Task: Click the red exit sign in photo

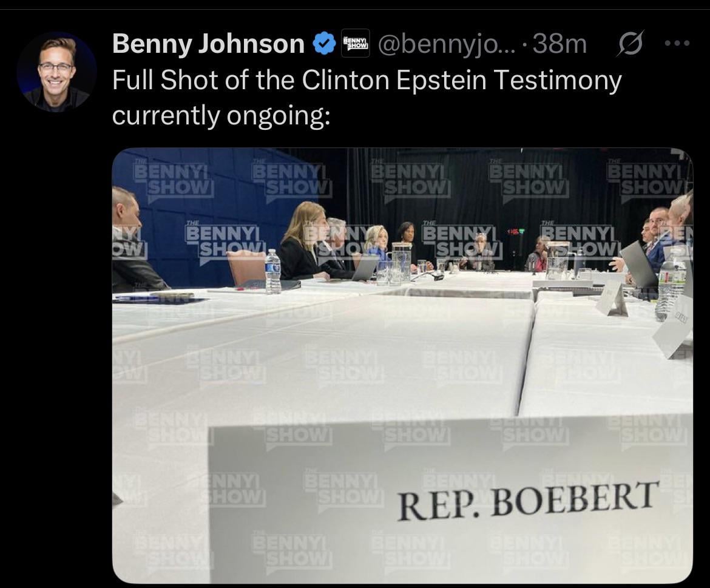Action: pos(516,231)
